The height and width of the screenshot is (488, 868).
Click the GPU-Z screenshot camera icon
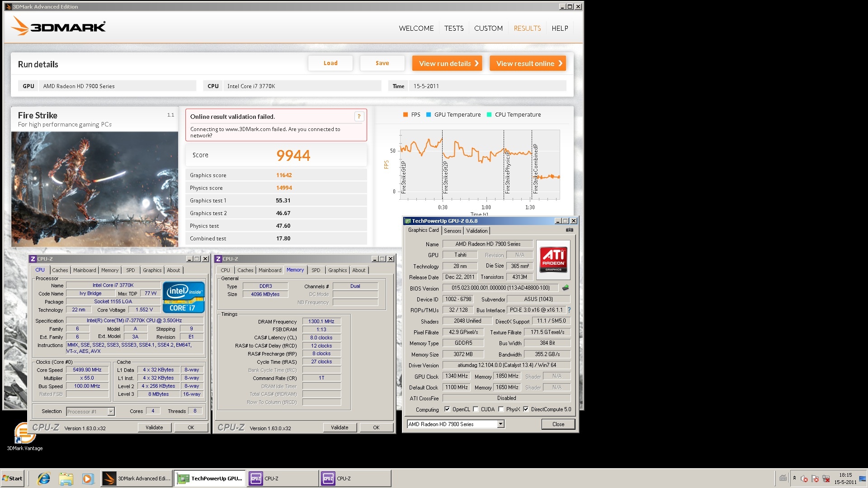click(x=569, y=230)
